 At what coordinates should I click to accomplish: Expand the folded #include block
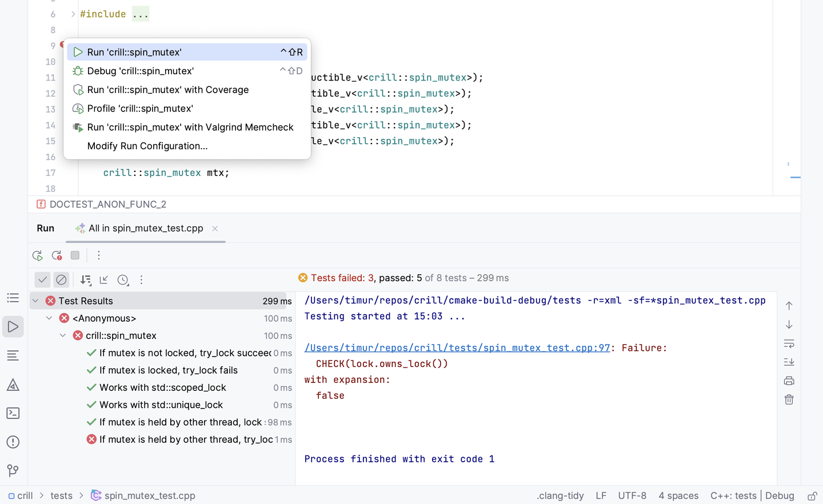point(73,14)
